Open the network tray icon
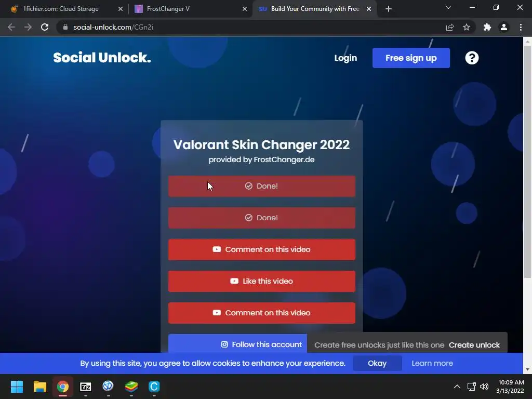532x399 pixels. [x=471, y=387]
